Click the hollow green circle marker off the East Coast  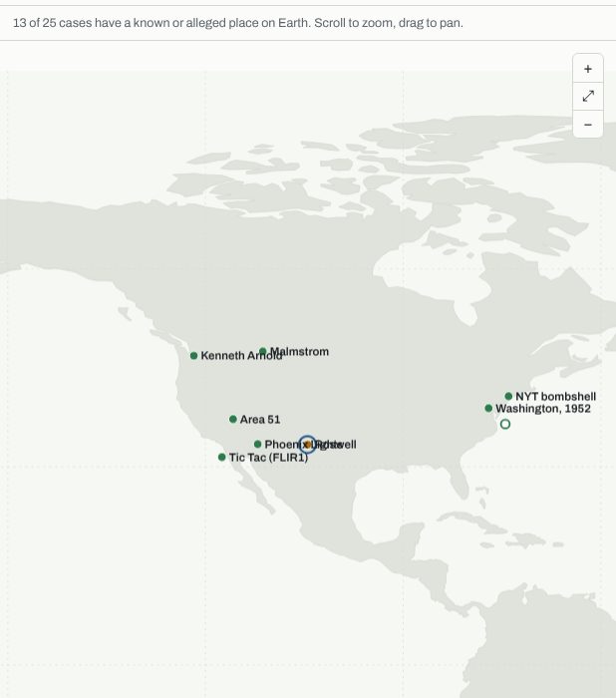click(504, 424)
